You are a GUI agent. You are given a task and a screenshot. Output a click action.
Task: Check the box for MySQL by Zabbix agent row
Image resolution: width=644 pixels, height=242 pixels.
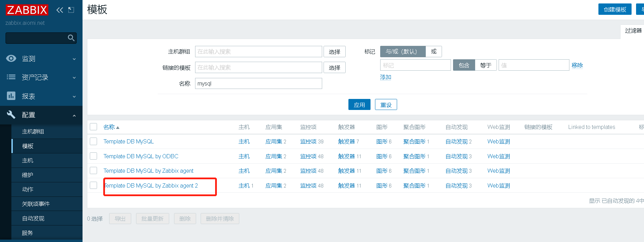pyautogui.click(x=93, y=171)
